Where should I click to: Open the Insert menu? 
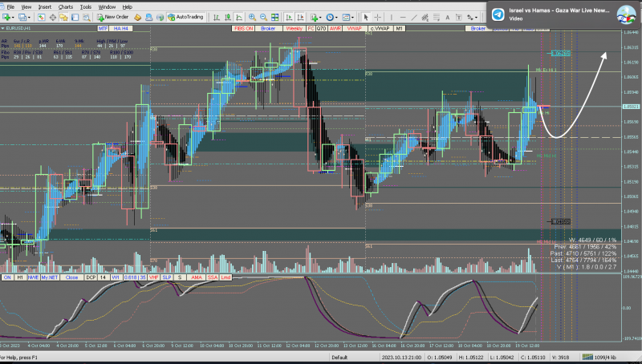click(44, 6)
